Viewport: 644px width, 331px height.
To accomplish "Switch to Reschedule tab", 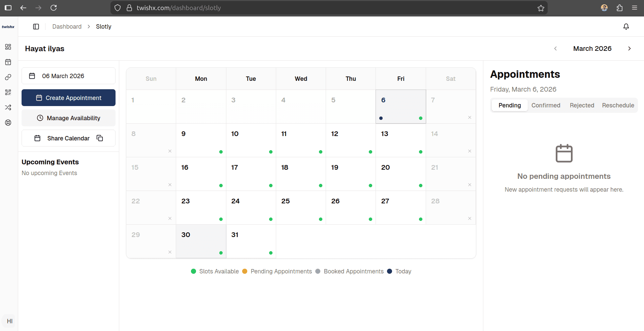I will [x=618, y=105].
